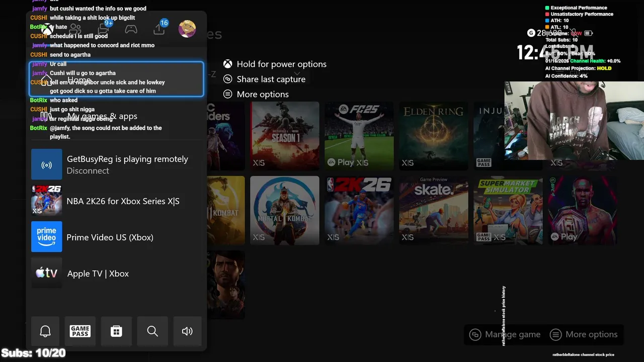Open the search icon in guide
The image size is (644, 362).
point(152,331)
